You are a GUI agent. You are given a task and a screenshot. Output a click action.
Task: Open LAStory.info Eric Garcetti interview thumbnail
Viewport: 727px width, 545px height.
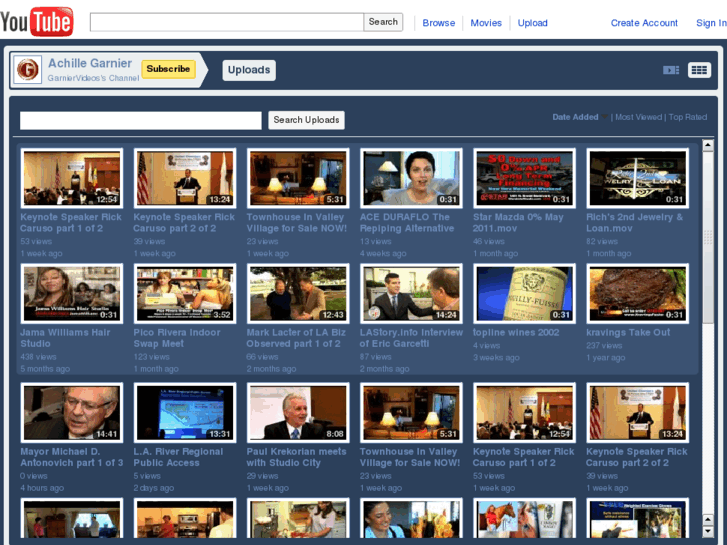(411, 294)
